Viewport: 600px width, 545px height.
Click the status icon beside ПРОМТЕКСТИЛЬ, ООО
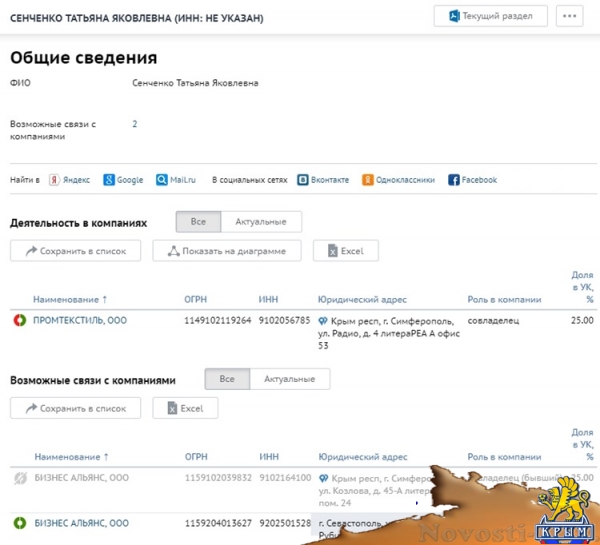point(19,321)
